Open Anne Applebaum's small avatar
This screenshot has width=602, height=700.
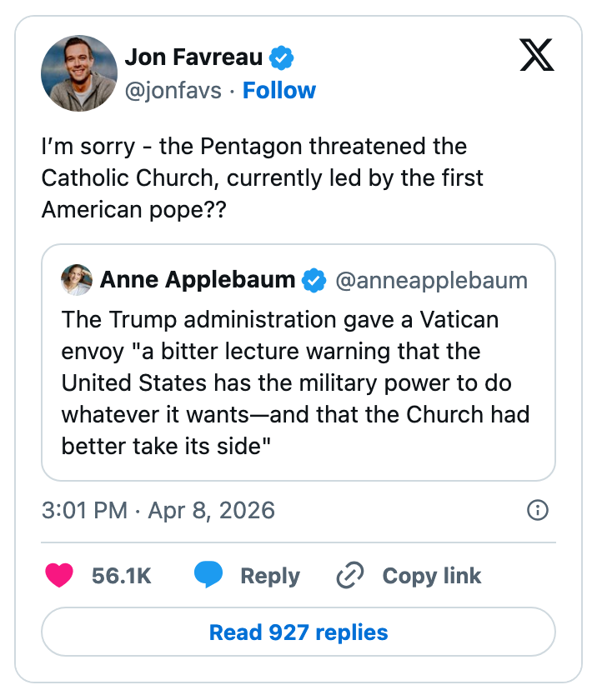click(77, 281)
